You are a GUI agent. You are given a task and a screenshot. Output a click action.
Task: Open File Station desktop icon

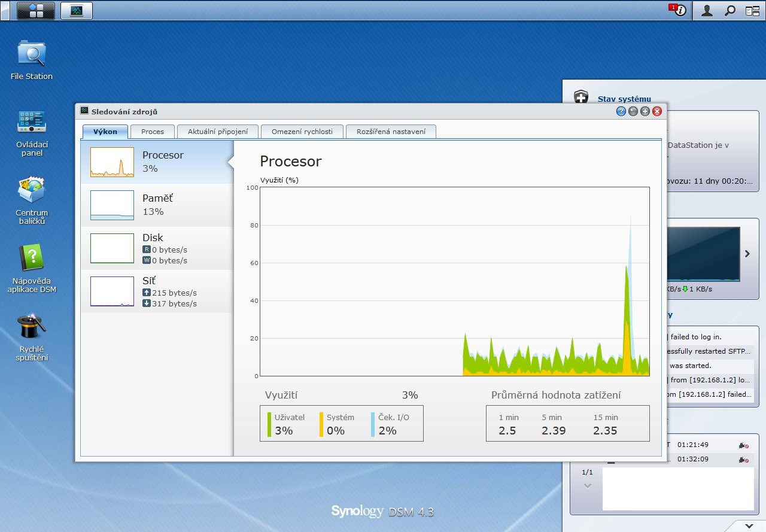tap(32, 60)
